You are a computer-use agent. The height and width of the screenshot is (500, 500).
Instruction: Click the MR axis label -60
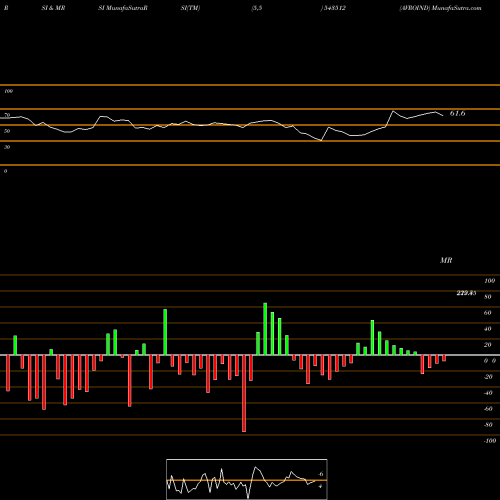point(488,409)
